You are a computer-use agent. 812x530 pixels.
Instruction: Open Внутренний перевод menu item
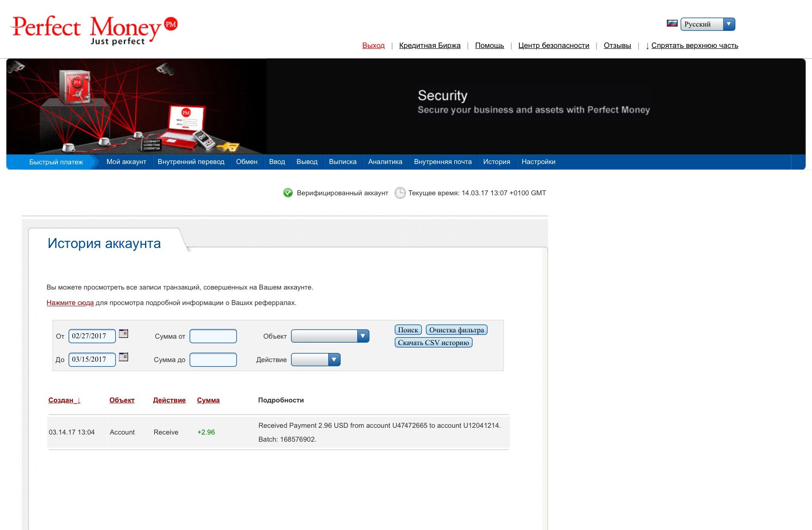click(x=191, y=162)
